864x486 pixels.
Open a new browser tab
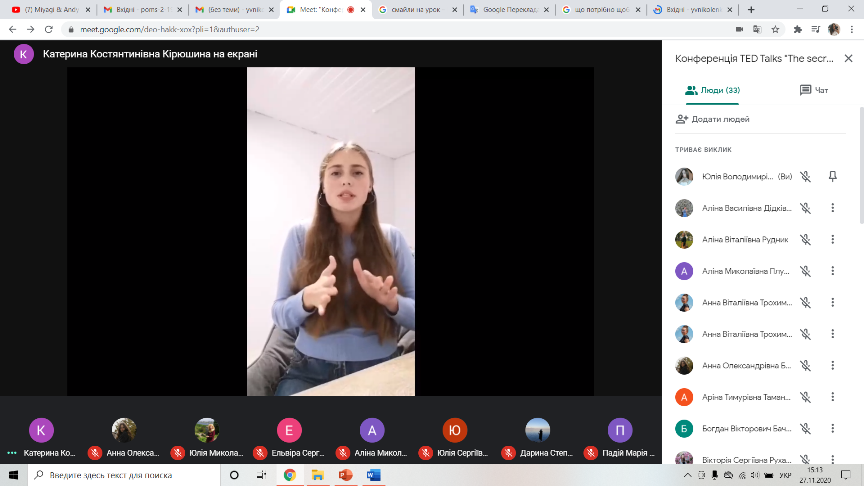(751, 9)
